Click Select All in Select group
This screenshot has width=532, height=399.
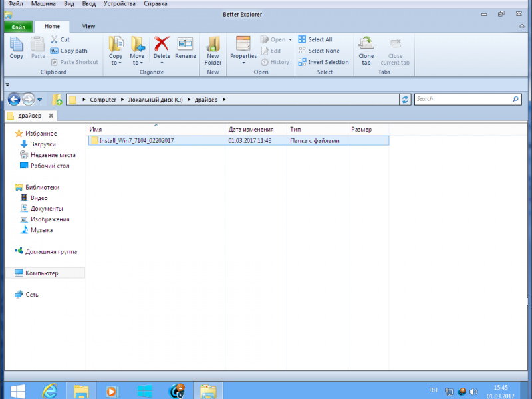tap(315, 39)
